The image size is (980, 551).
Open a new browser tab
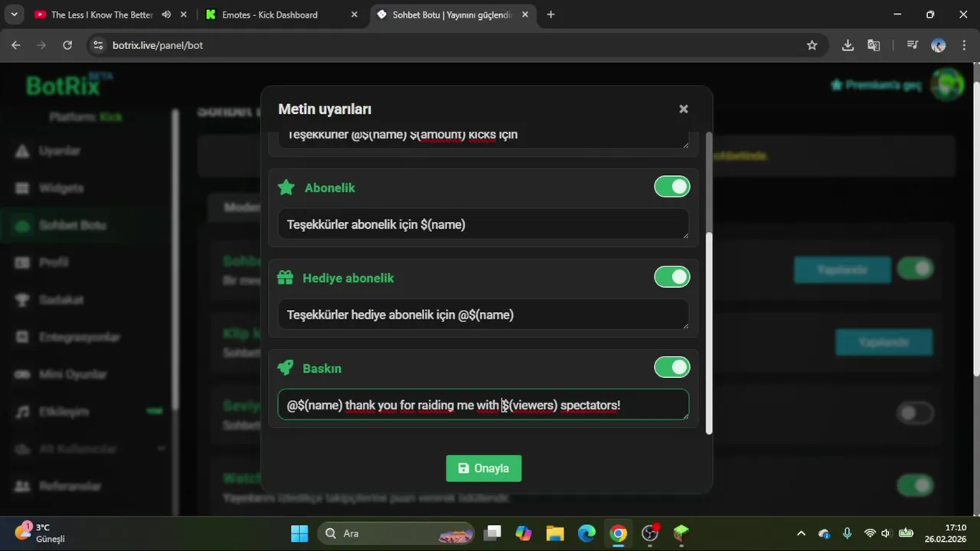coord(550,15)
